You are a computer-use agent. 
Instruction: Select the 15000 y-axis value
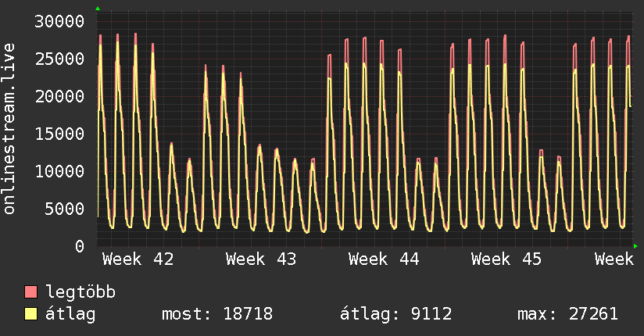point(61,134)
